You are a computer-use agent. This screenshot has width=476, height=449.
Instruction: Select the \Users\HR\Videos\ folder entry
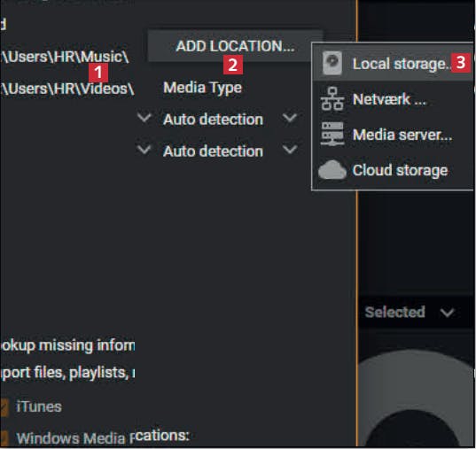coord(67,89)
